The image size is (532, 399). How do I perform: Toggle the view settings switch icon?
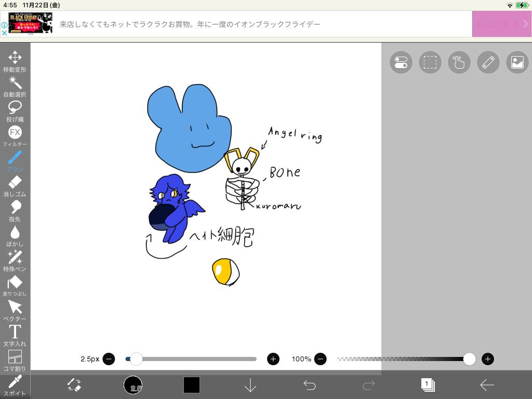401,63
